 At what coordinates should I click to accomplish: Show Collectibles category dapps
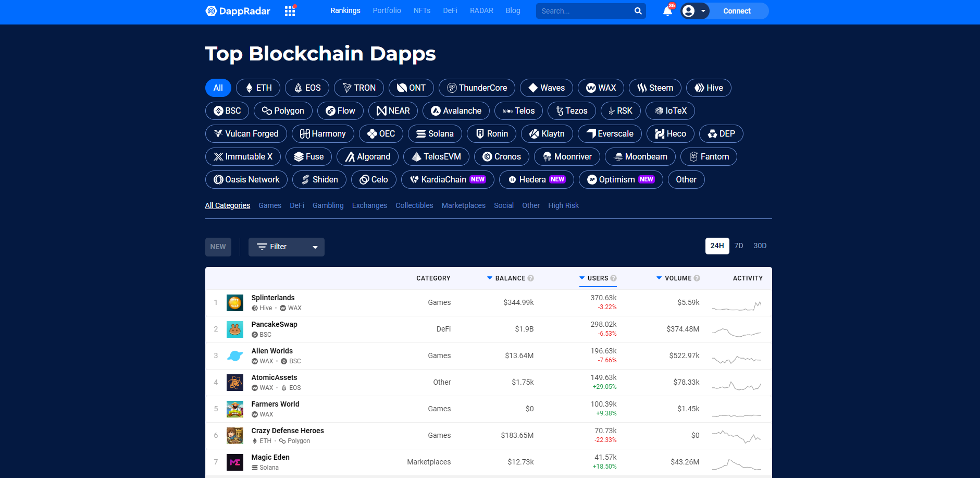tap(414, 206)
